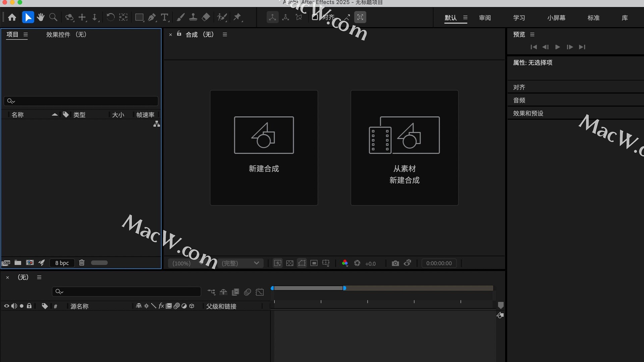
Task: Switch to 审阅 workspace
Action: point(485,18)
